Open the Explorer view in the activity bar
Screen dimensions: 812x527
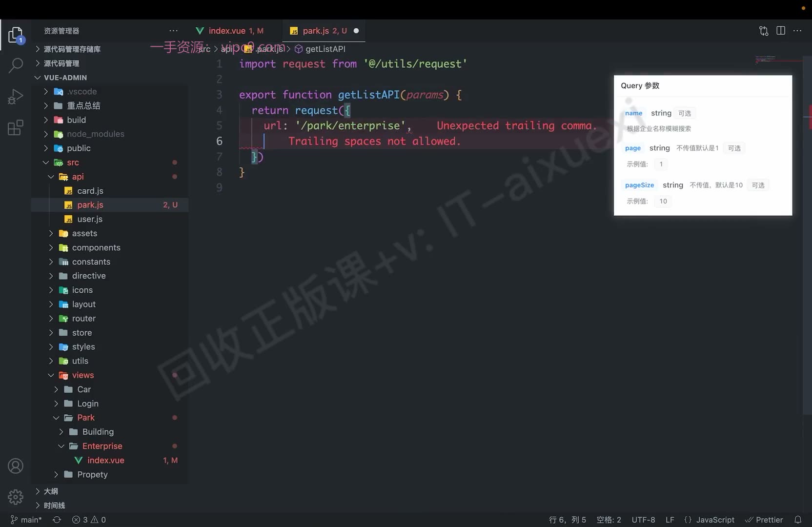tap(16, 35)
